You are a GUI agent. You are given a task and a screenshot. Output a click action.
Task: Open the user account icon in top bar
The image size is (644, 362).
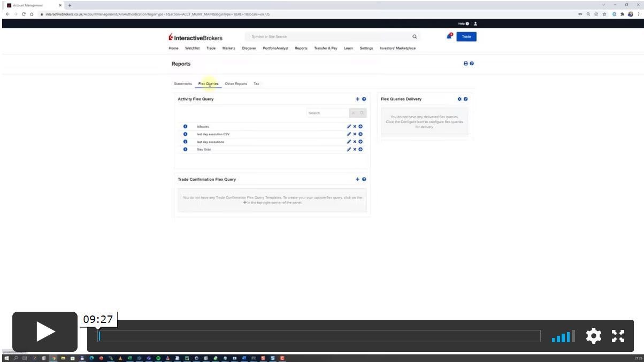click(x=476, y=24)
